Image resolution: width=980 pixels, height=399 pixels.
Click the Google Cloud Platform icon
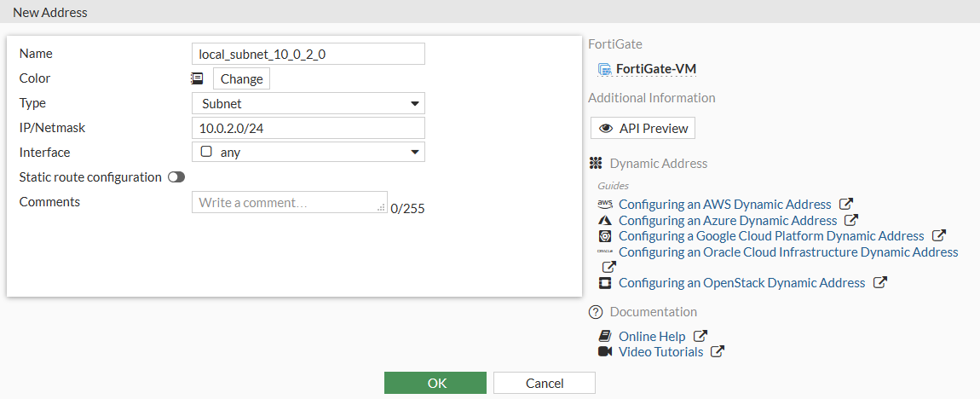click(x=605, y=236)
